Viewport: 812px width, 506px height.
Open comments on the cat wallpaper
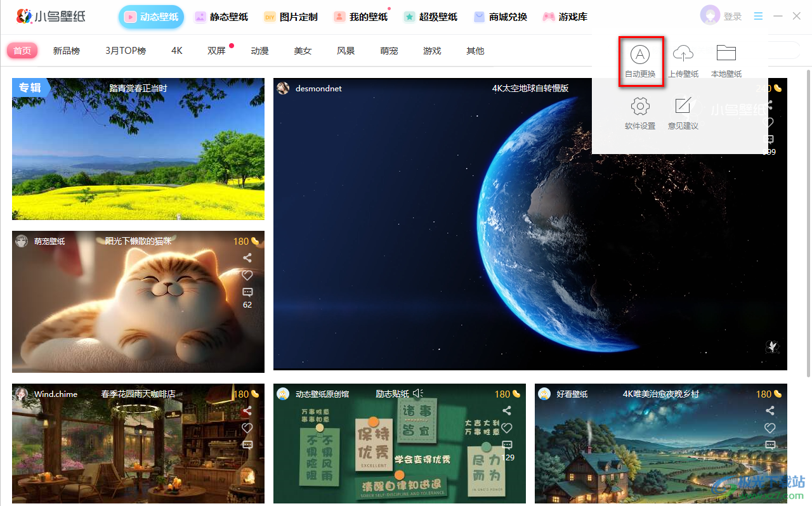point(247,292)
